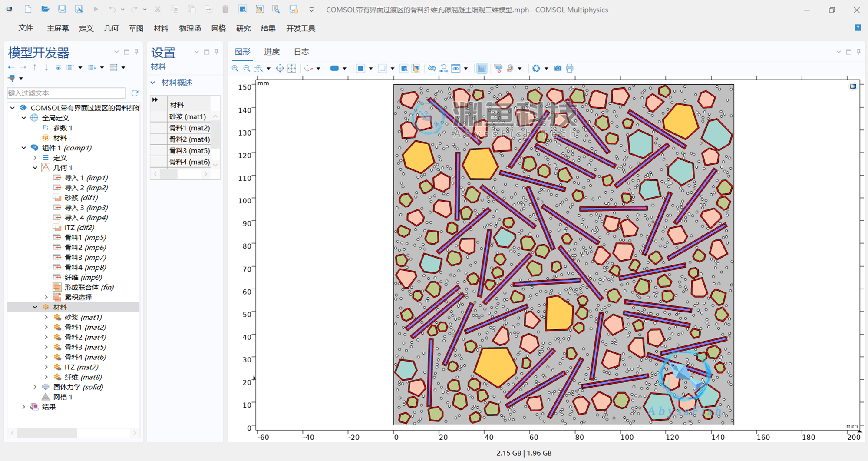Expand the 固体力学 (solid) node
The width and height of the screenshot is (868, 461).
(35, 387)
